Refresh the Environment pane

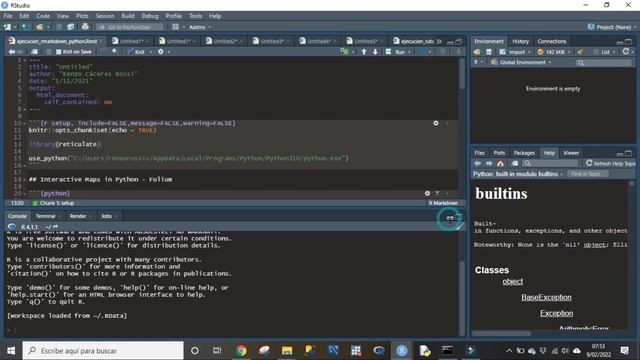[x=625, y=52]
